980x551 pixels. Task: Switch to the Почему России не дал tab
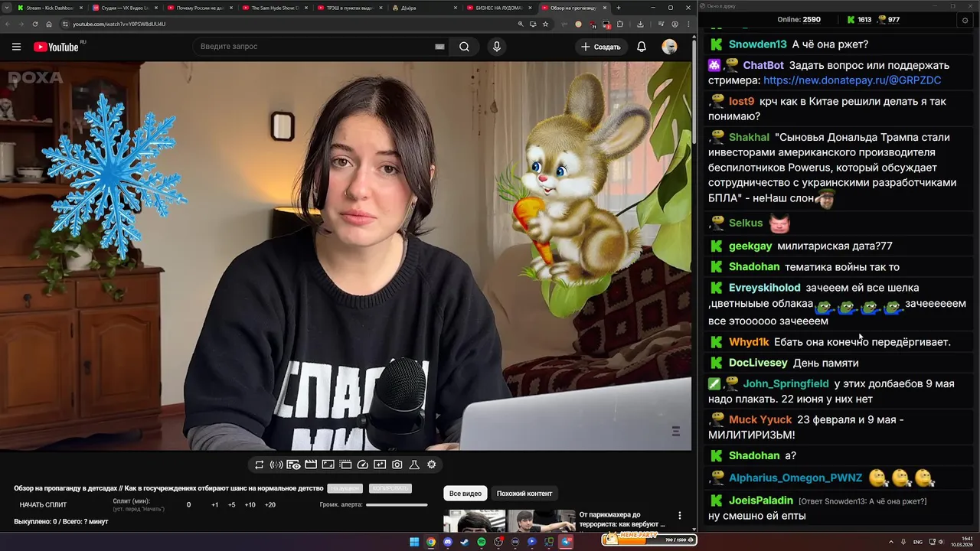199,8
